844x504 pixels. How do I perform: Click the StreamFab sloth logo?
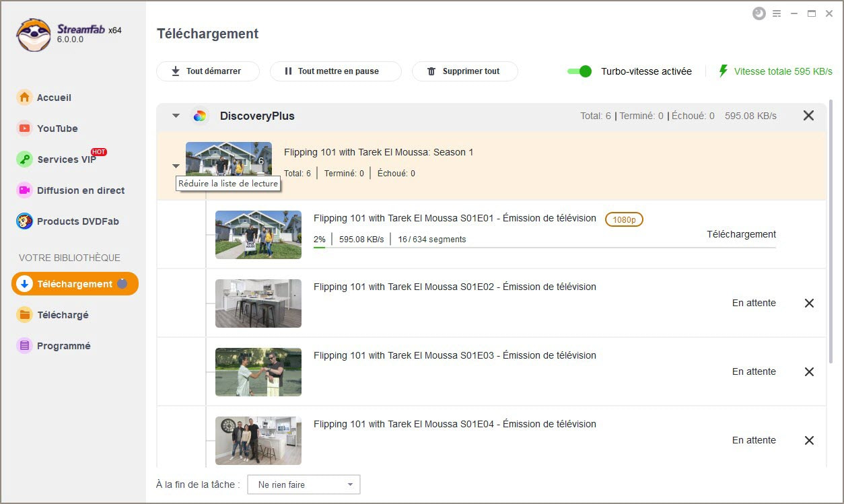pos(34,34)
